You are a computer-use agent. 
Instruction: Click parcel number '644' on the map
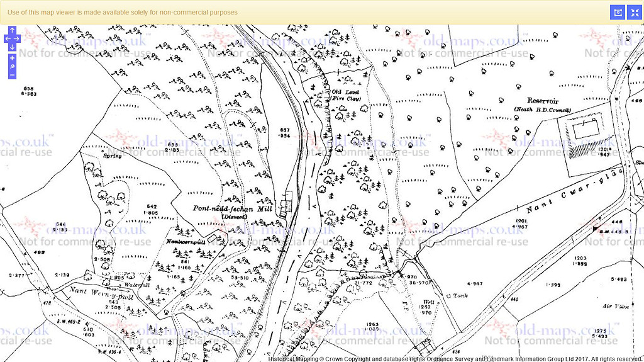coord(61,224)
